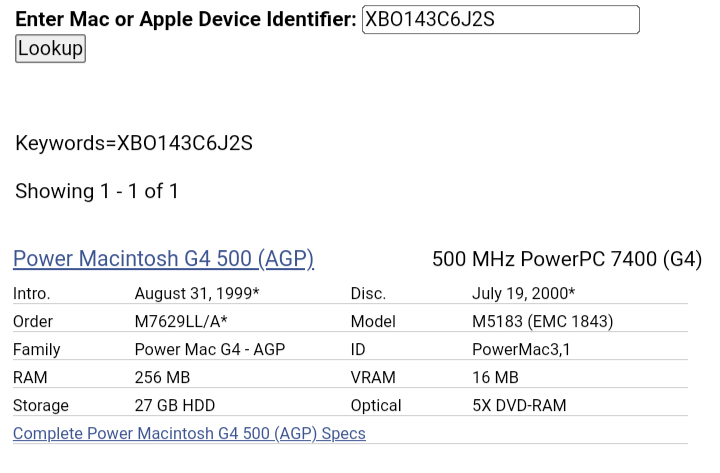Open the Power Macintosh G4 500 (AGP) link

pos(163,259)
